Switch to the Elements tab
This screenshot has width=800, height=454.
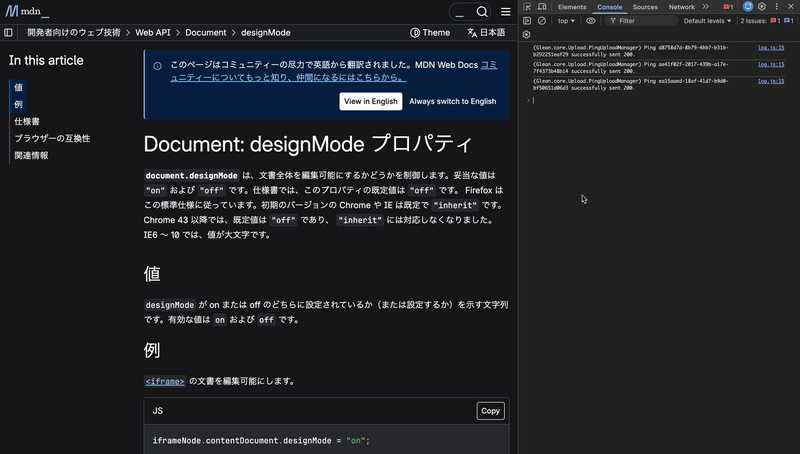(572, 7)
